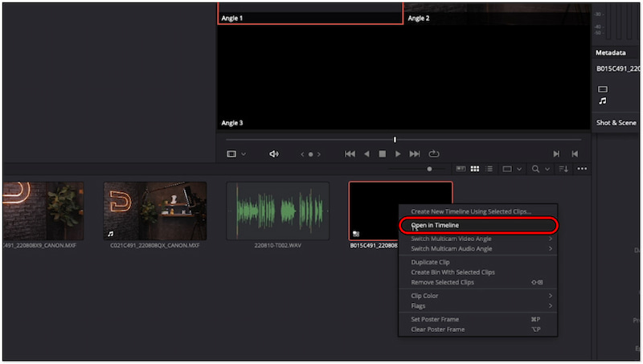Switch media pool to list view

(488, 169)
